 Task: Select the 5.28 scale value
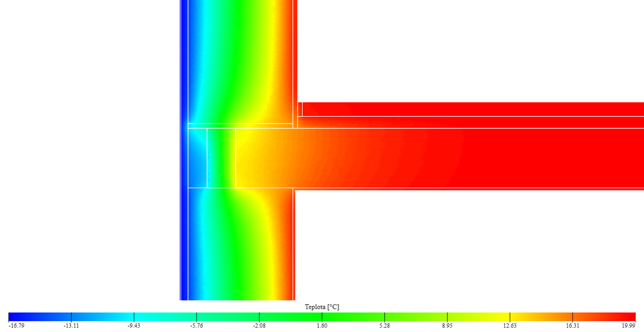point(385,326)
